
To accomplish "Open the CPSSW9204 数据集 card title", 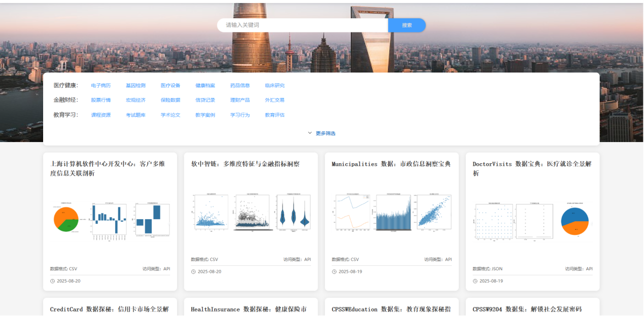I will click(527, 309).
